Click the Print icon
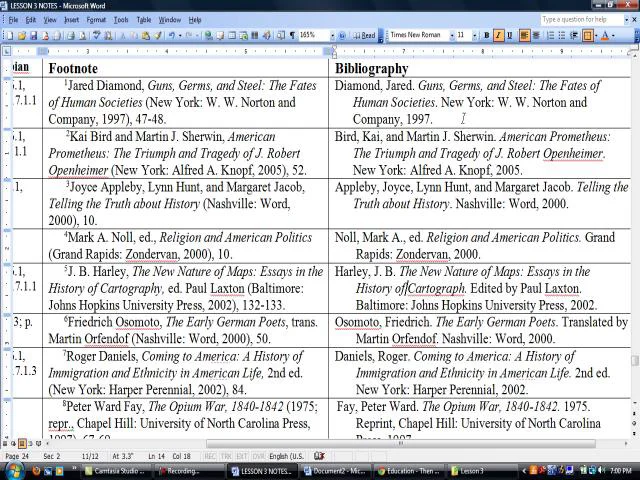This screenshot has width=640, height=480. click(x=71, y=36)
